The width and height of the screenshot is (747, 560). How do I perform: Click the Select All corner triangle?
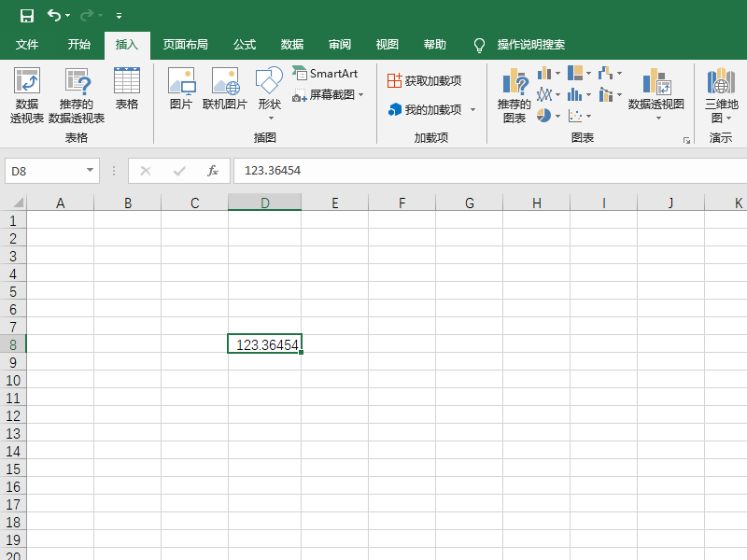click(17, 203)
